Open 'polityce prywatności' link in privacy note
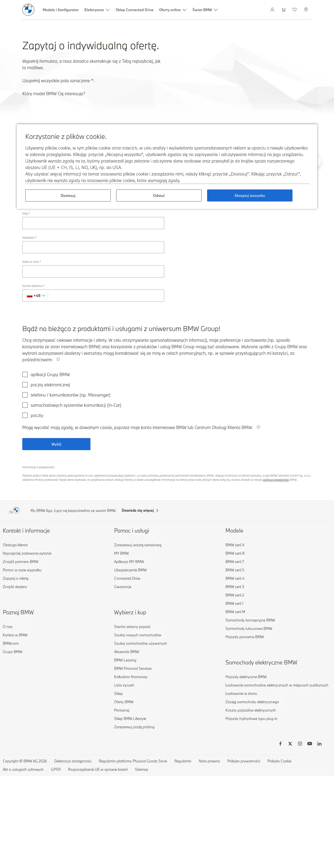334x868 pixels. 276,480
